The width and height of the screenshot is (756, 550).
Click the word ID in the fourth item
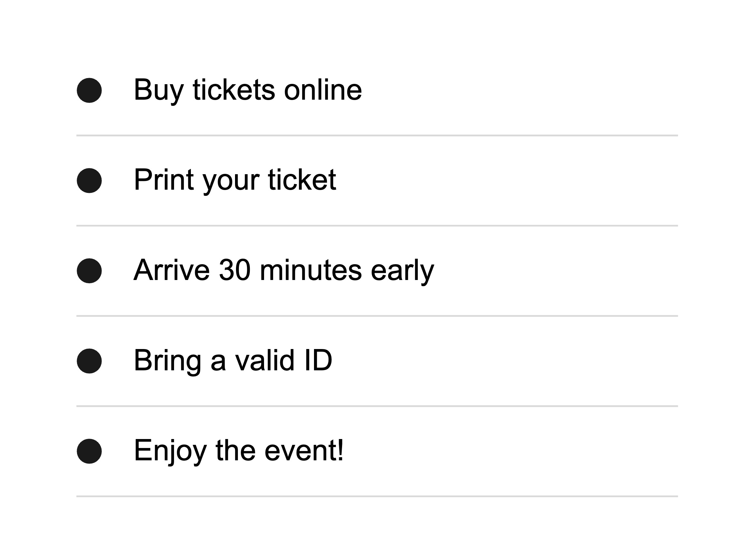318,360
